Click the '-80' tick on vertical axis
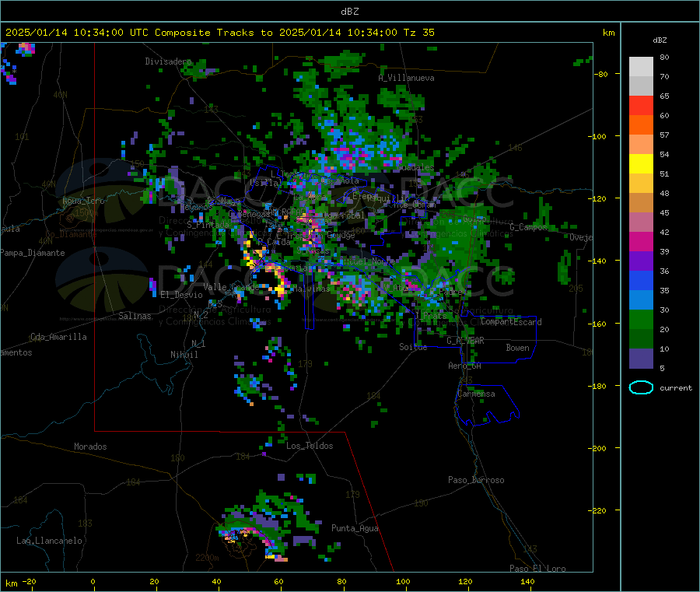The height and width of the screenshot is (592, 700). click(x=601, y=74)
